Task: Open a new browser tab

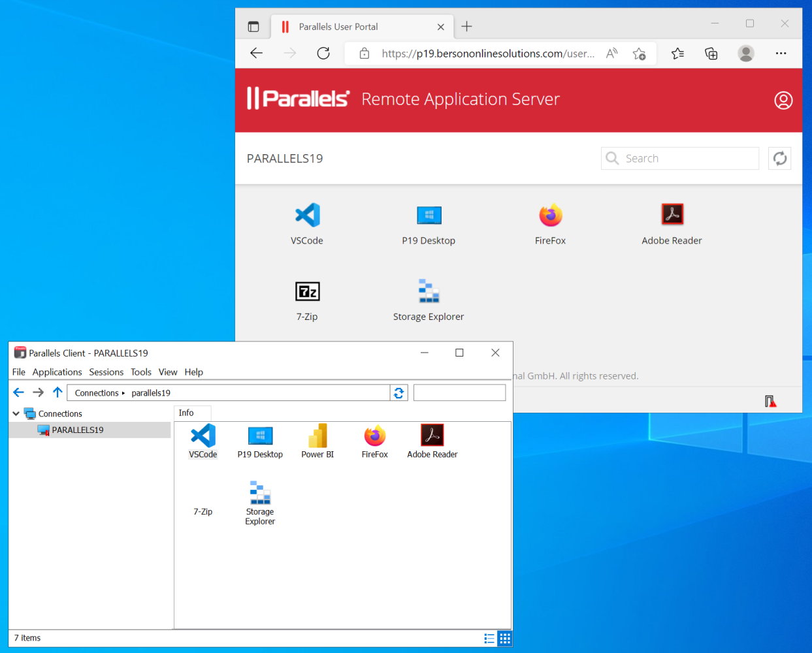Action: 466,27
